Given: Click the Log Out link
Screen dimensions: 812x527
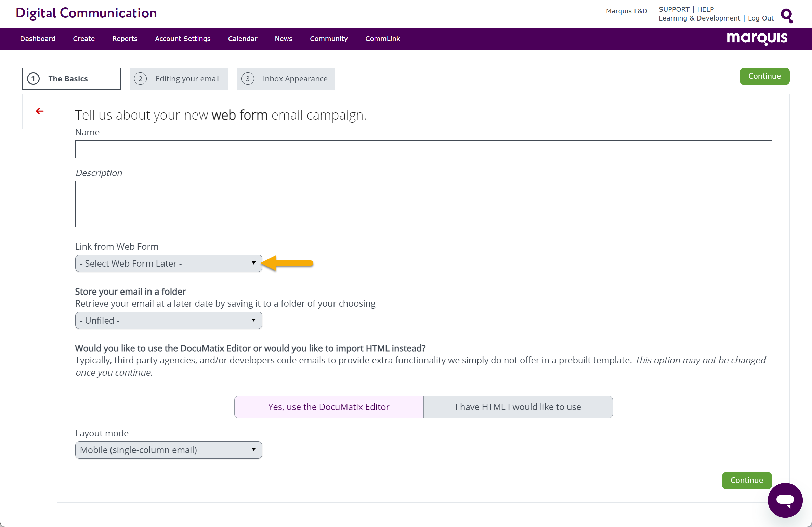Looking at the screenshot, I should (761, 18).
